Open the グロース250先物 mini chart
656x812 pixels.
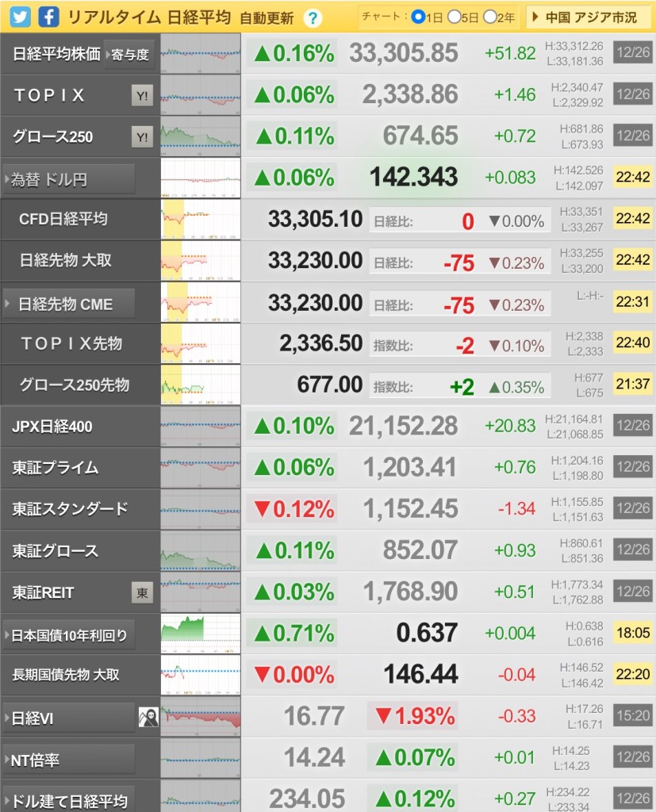pyautogui.click(x=200, y=385)
